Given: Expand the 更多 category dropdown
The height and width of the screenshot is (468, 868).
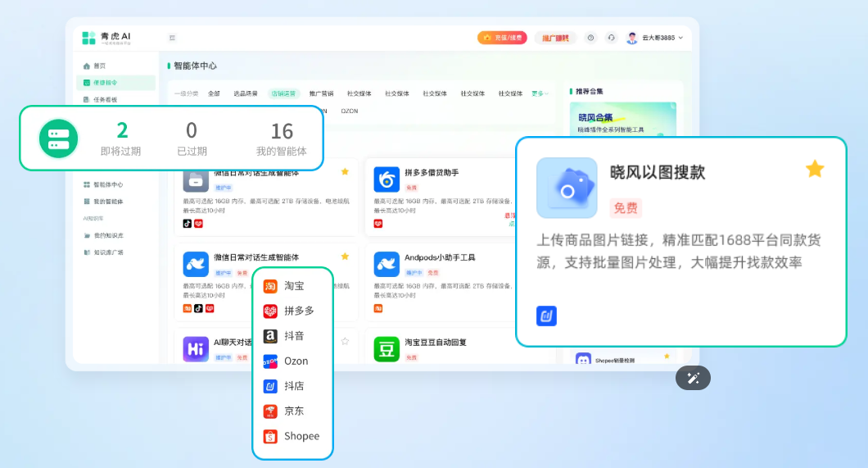Looking at the screenshot, I should point(540,93).
